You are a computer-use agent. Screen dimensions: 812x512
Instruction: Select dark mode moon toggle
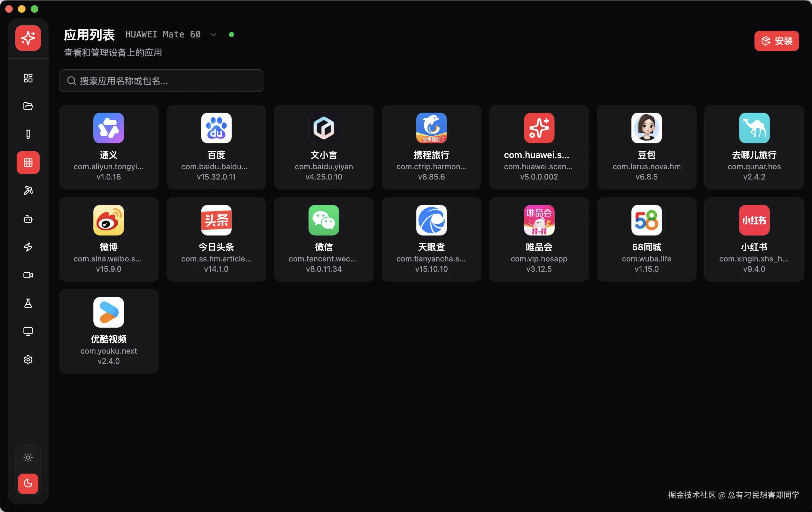point(28,483)
